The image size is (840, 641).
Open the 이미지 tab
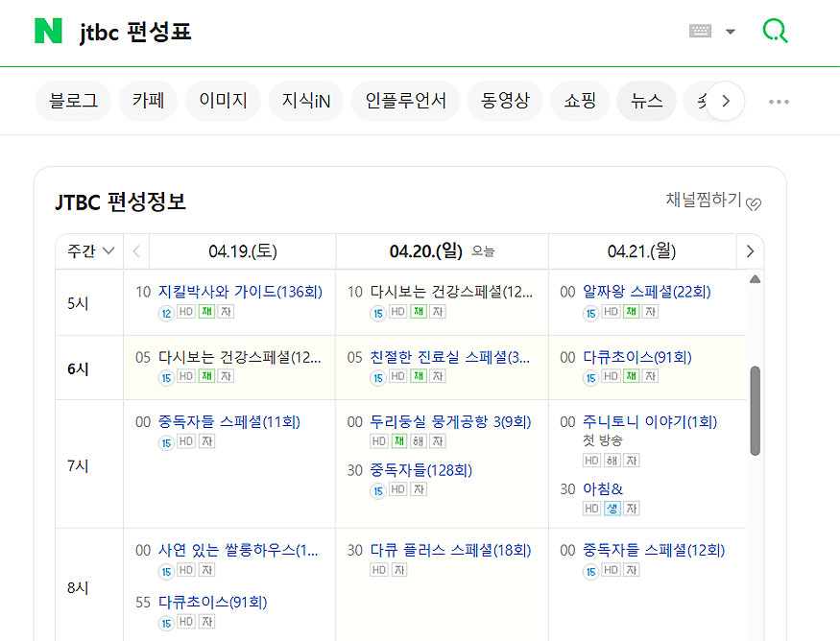coord(223,101)
